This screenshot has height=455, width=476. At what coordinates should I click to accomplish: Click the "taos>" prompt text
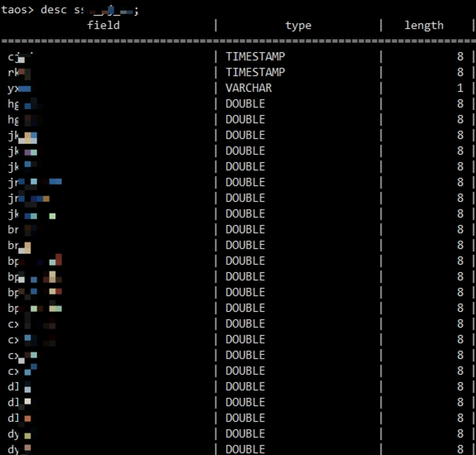click(x=17, y=10)
